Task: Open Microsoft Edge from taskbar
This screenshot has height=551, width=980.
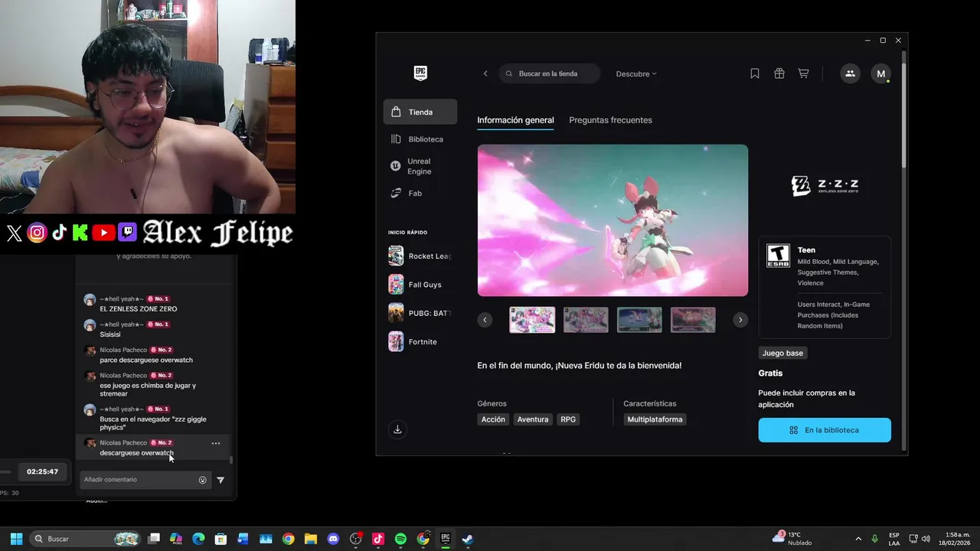Action: tap(198, 539)
